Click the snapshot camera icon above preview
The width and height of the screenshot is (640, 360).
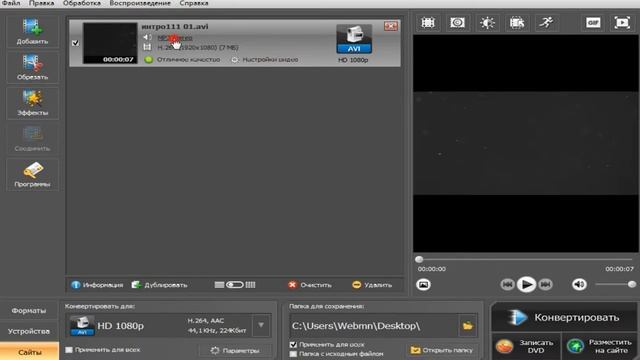click(x=457, y=22)
